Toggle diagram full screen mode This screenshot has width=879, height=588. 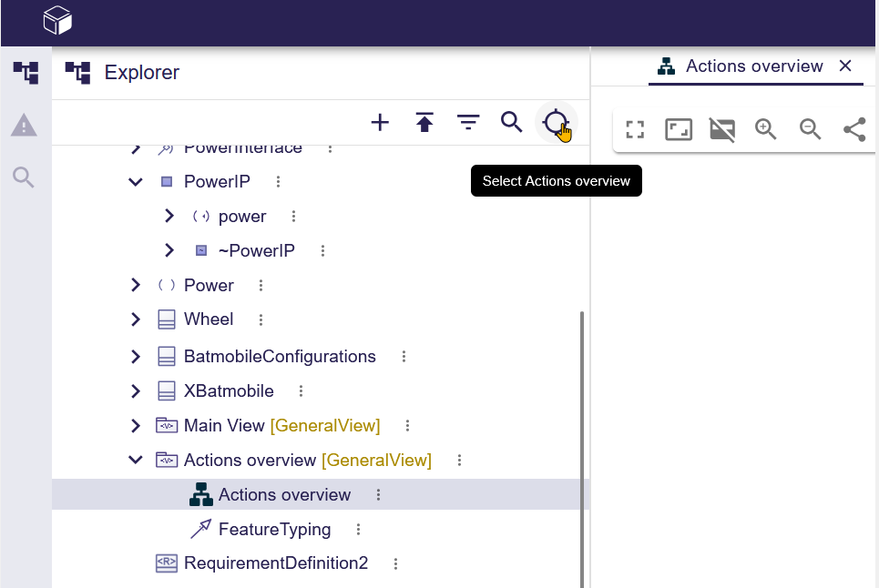[x=635, y=129]
